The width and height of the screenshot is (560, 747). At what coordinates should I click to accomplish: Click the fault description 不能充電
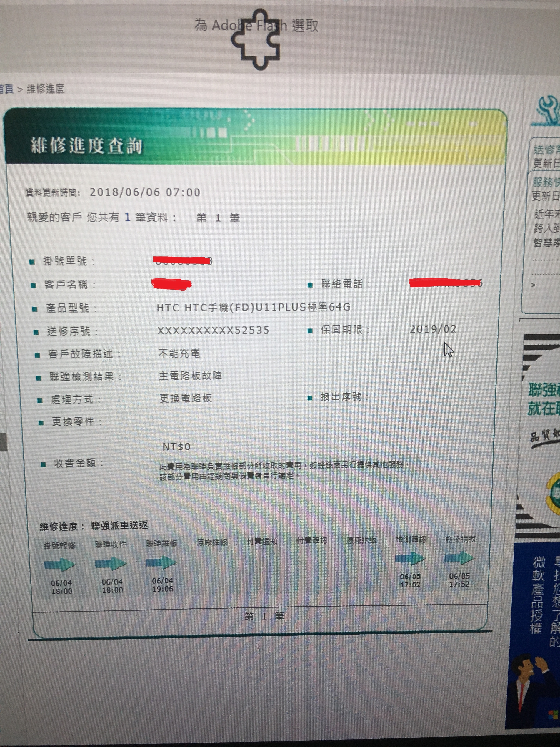[x=179, y=353]
